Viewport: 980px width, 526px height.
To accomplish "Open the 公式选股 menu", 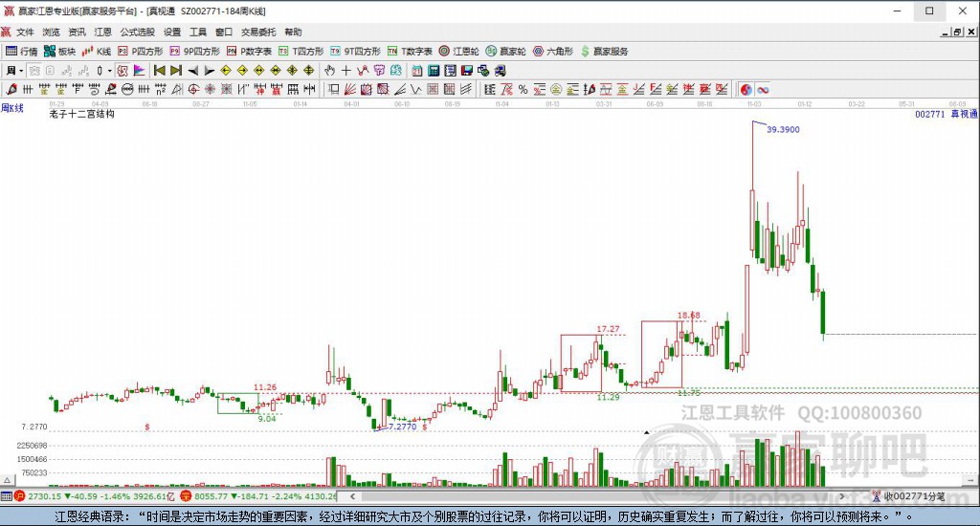I will click(x=137, y=32).
